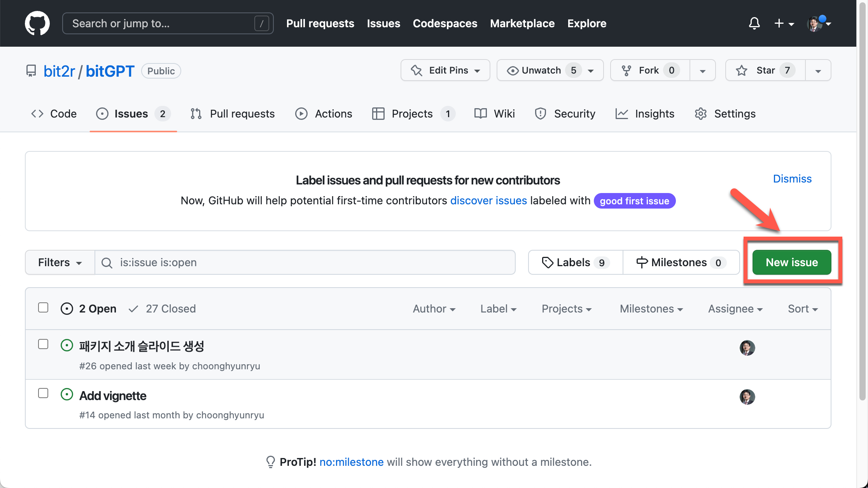Open Milestones signpost button
This screenshot has height=488, width=868.
click(x=681, y=263)
